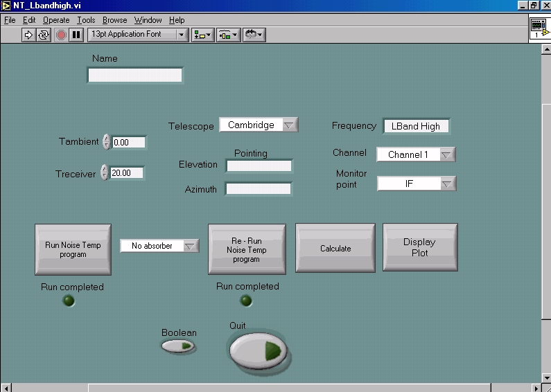This screenshot has width=551, height=392.
Task: Open the Help menu
Action: pos(177,20)
